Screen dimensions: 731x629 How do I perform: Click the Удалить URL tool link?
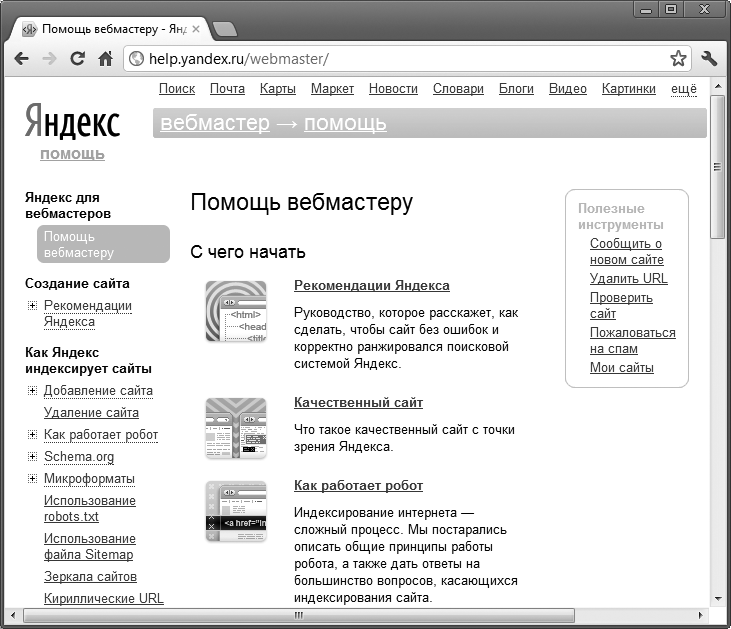pyautogui.click(x=628, y=278)
